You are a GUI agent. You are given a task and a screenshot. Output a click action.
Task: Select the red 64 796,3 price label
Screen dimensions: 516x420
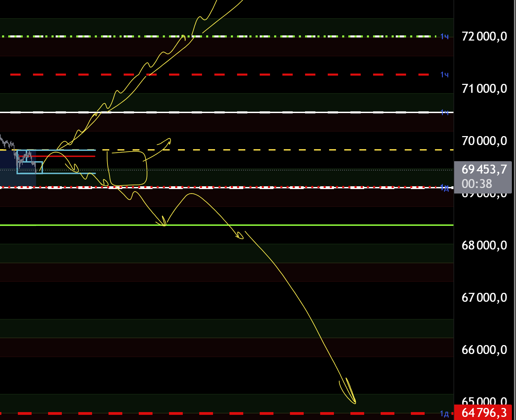(x=484, y=412)
